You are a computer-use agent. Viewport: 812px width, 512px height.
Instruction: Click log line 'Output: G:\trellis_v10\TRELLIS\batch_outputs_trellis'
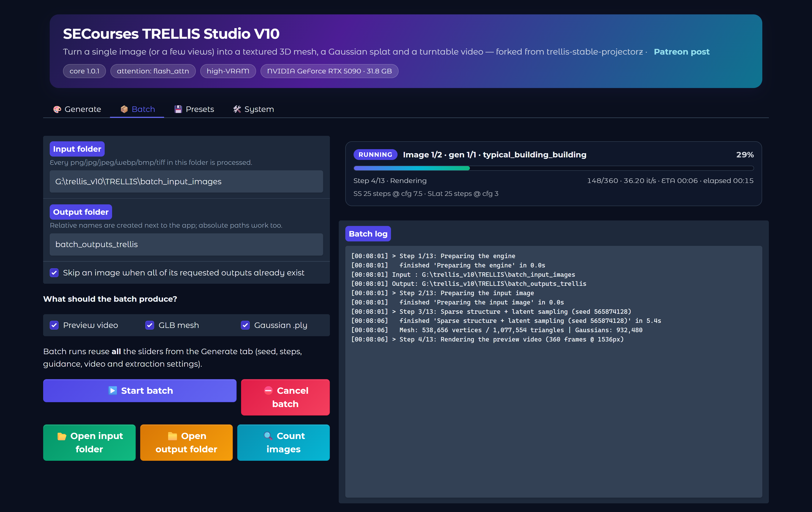pos(469,284)
